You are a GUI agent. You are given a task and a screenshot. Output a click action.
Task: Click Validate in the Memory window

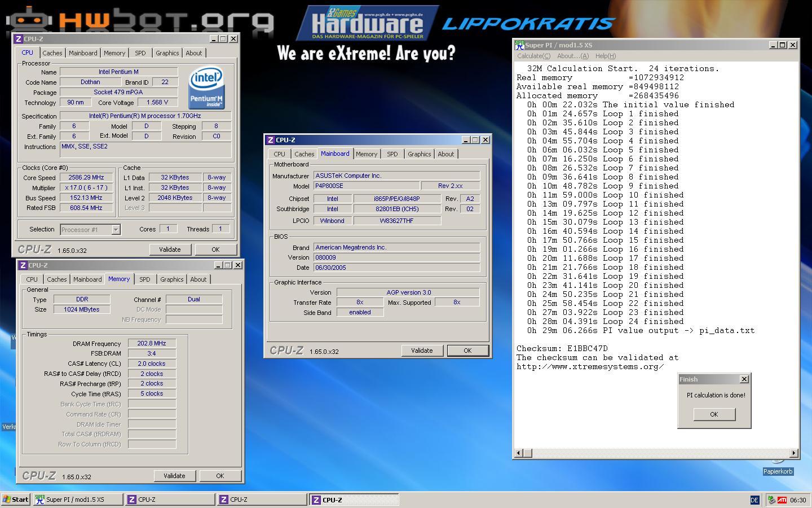(x=174, y=476)
